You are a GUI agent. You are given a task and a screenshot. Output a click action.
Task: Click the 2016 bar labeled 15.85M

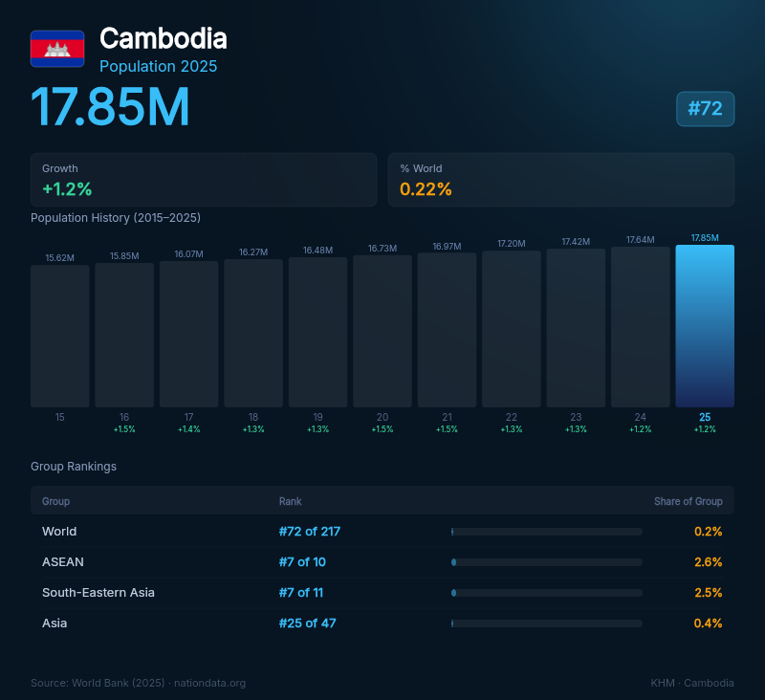[x=124, y=335]
